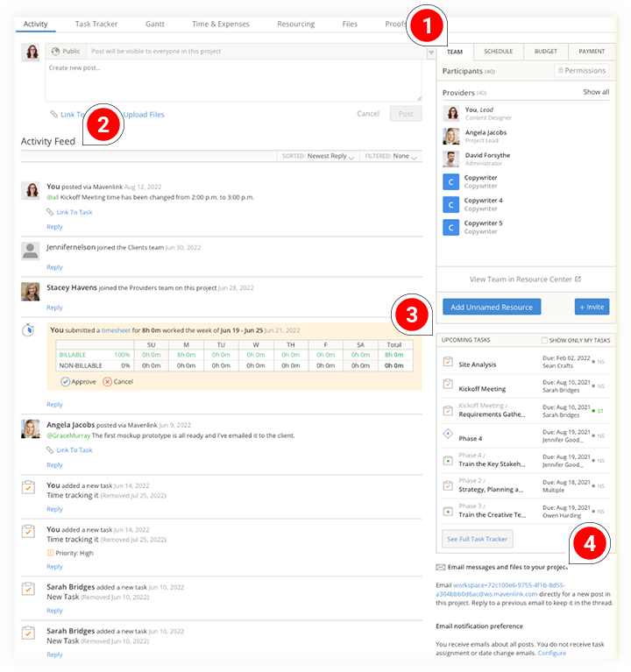This screenshot has width=631, height=672.
Task: Click the external link icon after Resource Center
Action: [578, 279]
